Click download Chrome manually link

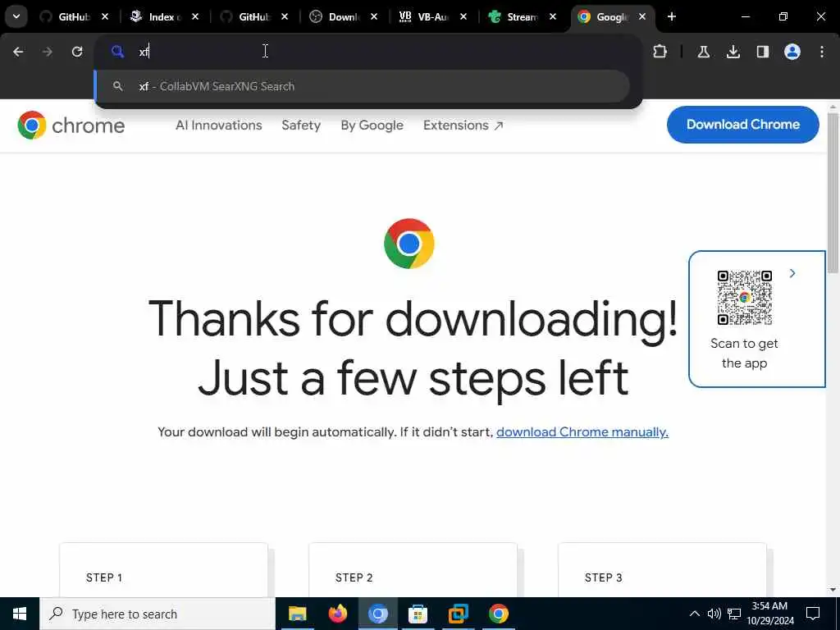pyautogui.click(x=582, y=431)
